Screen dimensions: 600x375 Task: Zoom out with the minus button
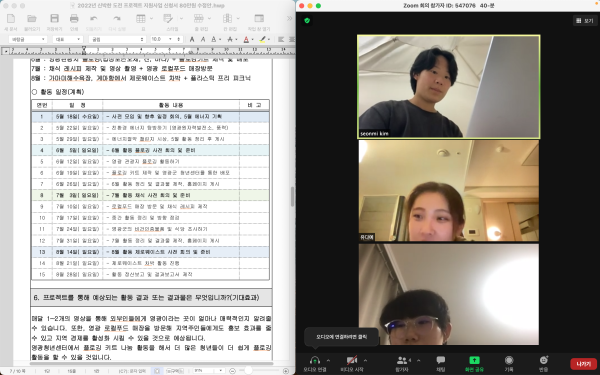click(x=232, y=371)
